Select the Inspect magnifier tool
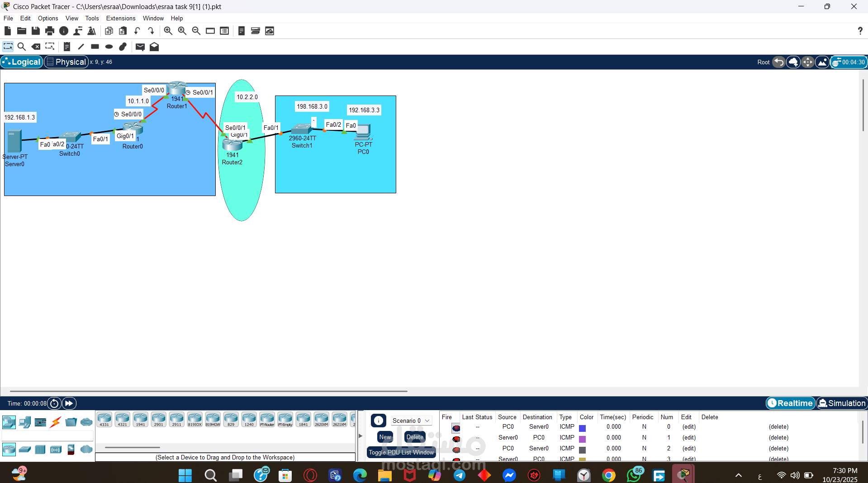This screenshot has width=868, height=483. point(21,47)
